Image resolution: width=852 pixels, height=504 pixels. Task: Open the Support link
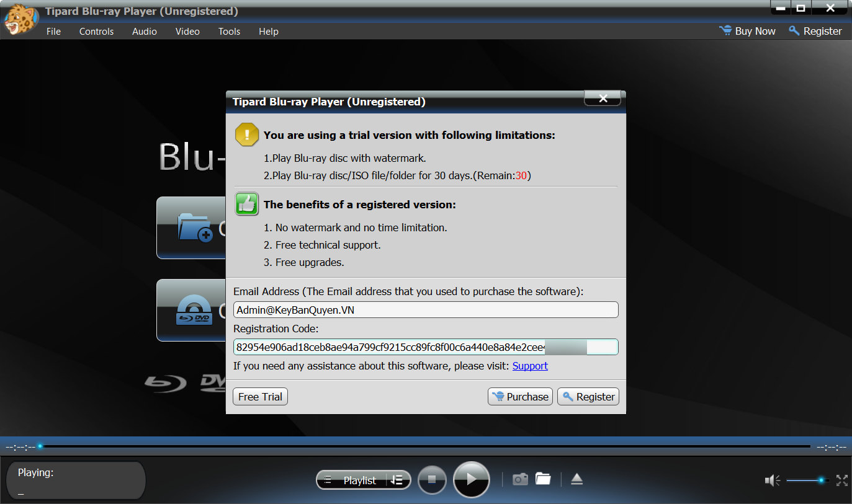tap(530, 366)
